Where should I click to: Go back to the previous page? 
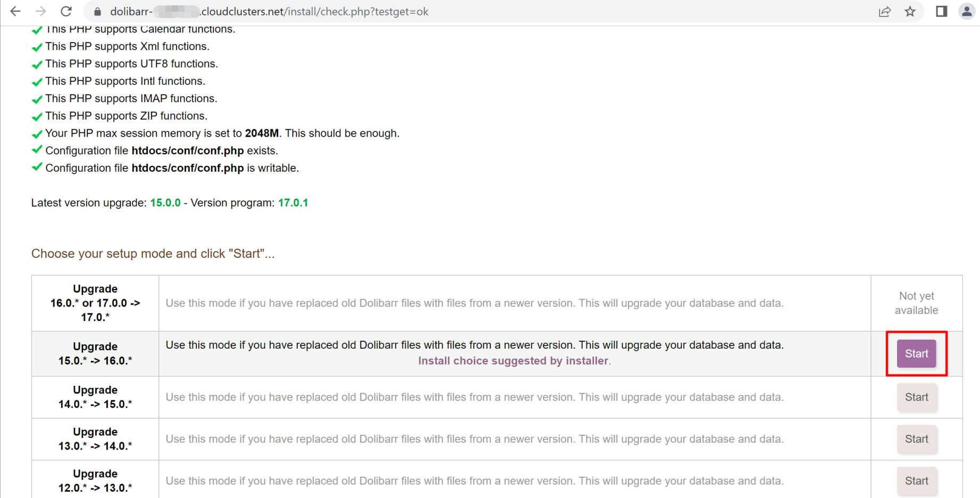click(x=15, y=11)
